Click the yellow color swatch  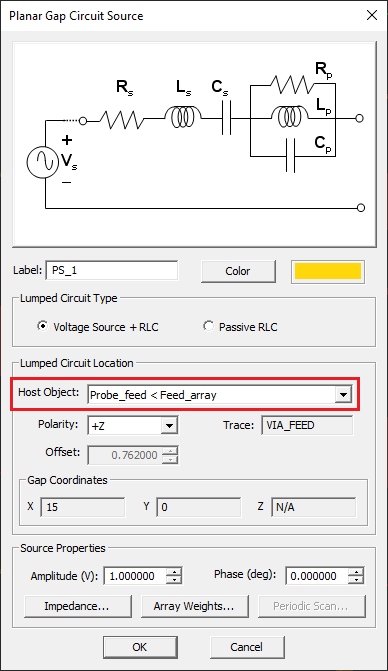(x=328, y=271)
